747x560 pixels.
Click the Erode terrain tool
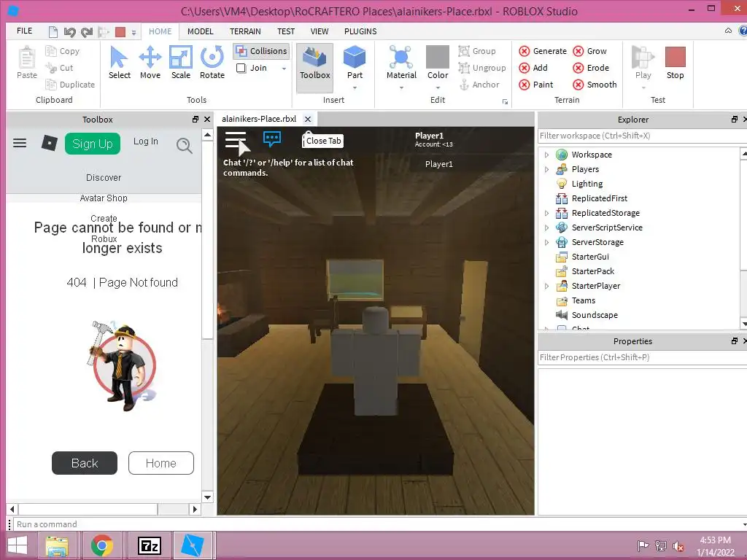pyautogui.click(x=591, y=68)
